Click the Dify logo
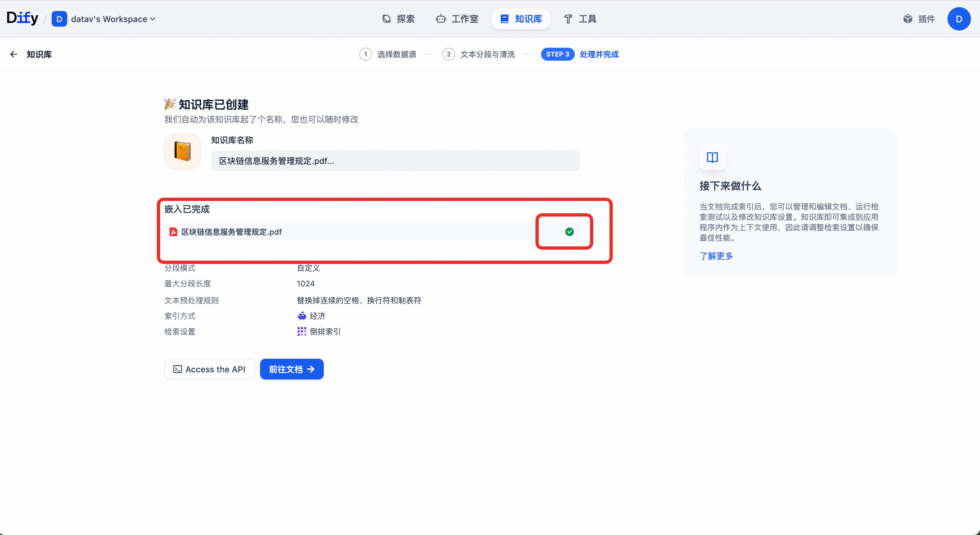980x535 pixels. coord(22,18)
